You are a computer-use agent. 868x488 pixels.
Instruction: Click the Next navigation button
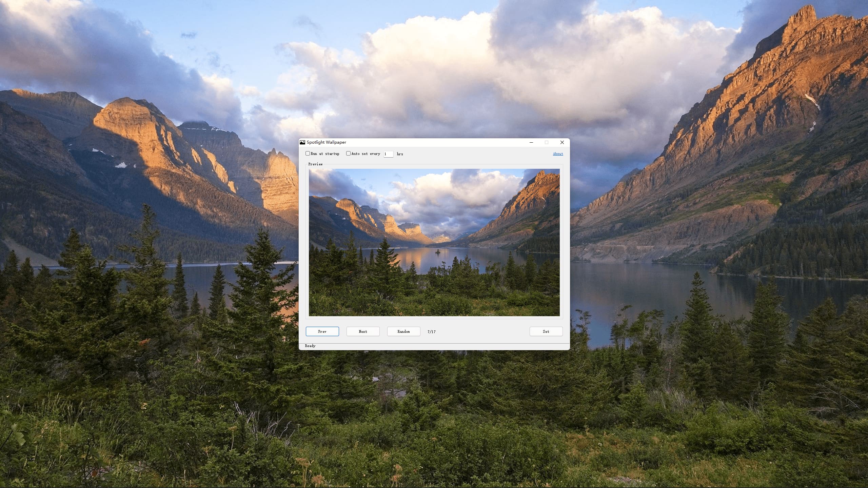pyautogui.click(x=363, y=331)
